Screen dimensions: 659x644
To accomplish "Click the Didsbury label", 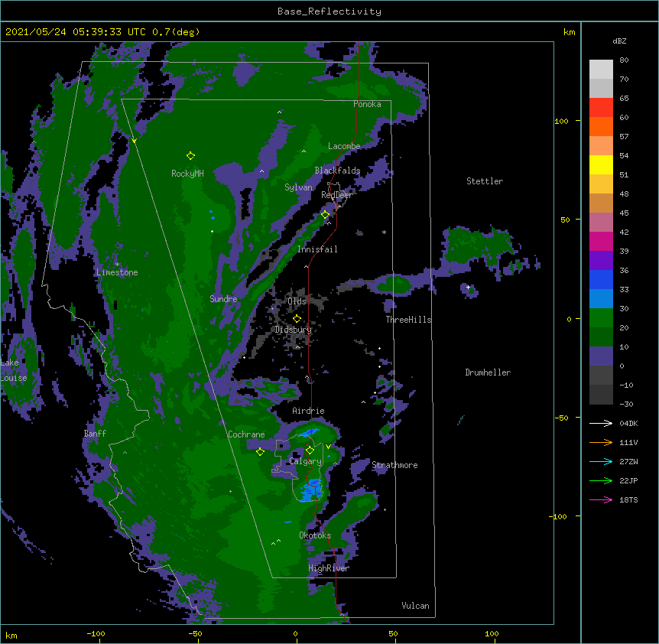I will point(294,330).
